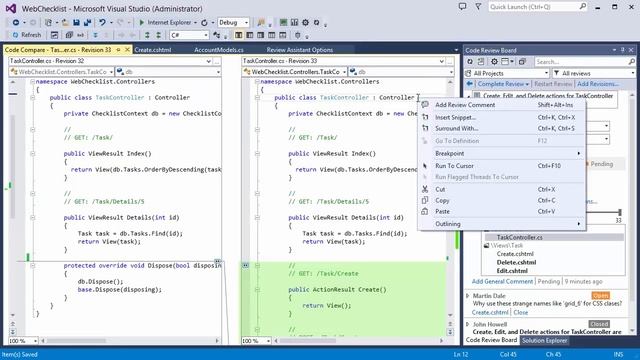This screenshot has width=640, height=360.
Task: Choose Copy from context menu
Action: pos(502,201)
